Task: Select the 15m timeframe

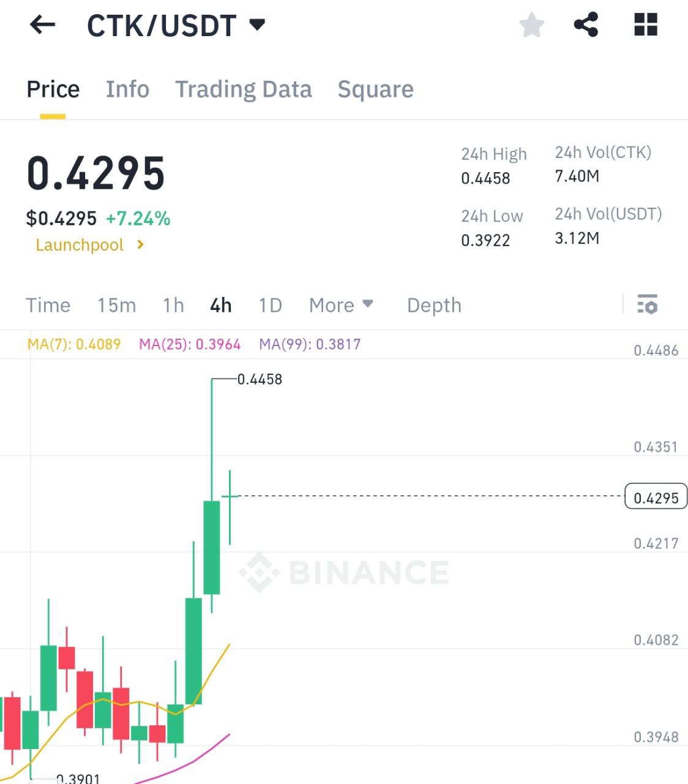Action: pyautogui.click(x=116, y=305)
